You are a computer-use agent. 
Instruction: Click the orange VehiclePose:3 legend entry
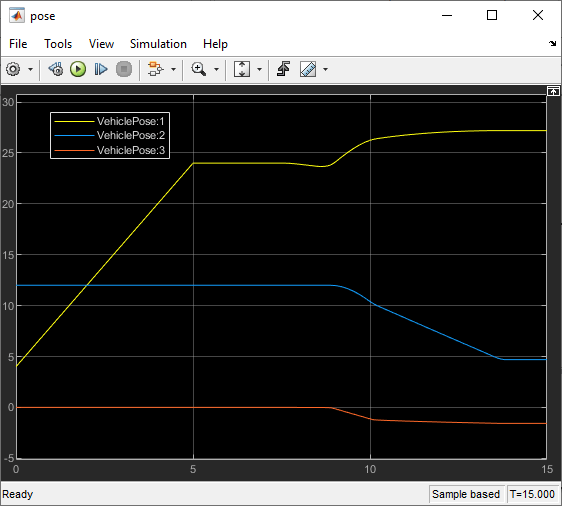109,150
